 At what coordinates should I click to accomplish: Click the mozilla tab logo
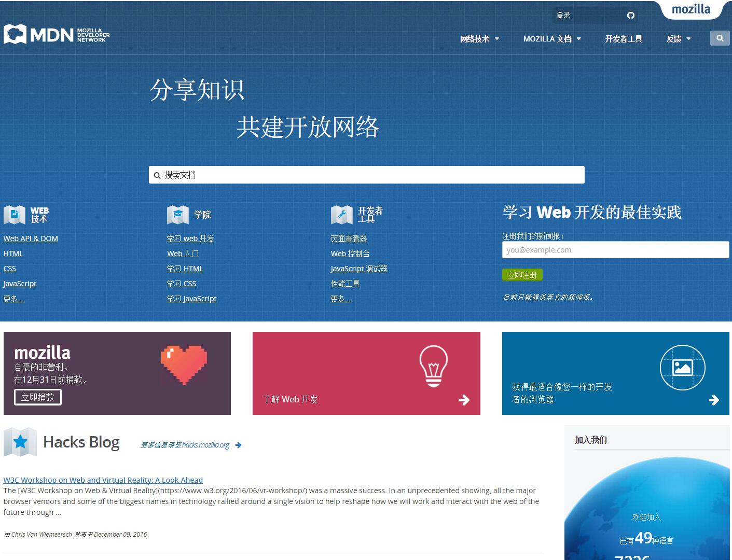pos(691,9)
